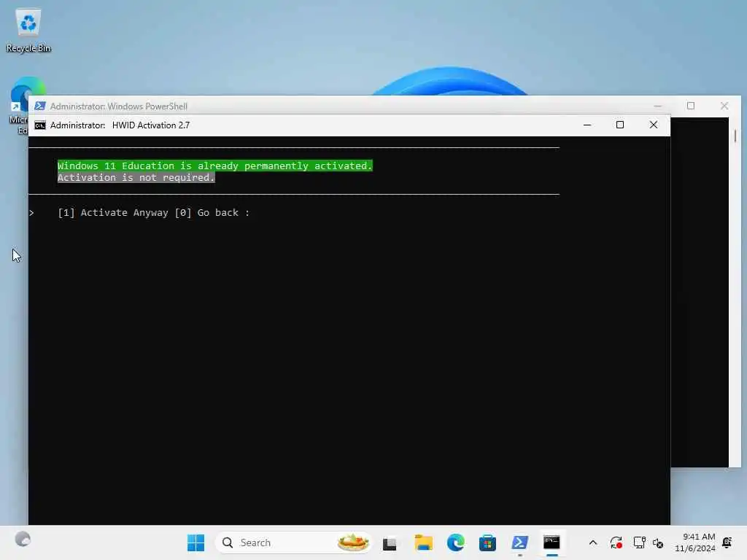Click the taskbar Search box
The image size is (747, 560).
coord(293,542)
